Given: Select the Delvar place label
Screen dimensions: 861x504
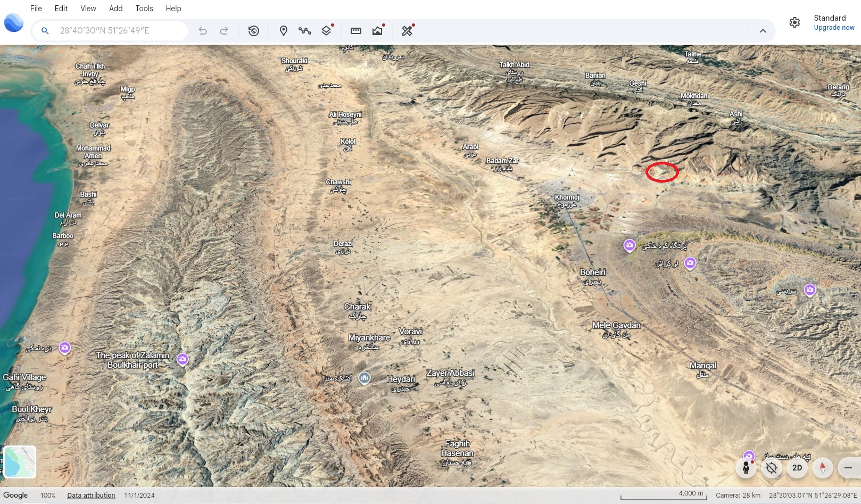Looking at the screenshot, I should tap(100, 128).
